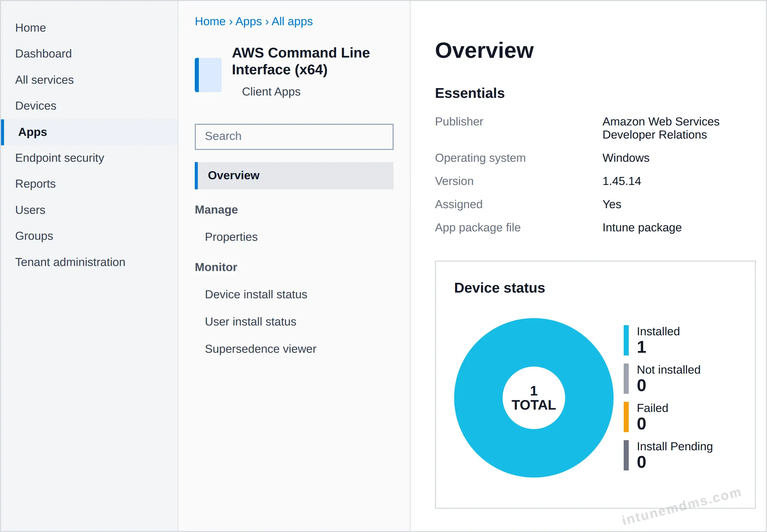Image resolution: width=767 pixels, height=532 pixels.
Task: Click the 'App package file' field label
Action: (478, 227)
